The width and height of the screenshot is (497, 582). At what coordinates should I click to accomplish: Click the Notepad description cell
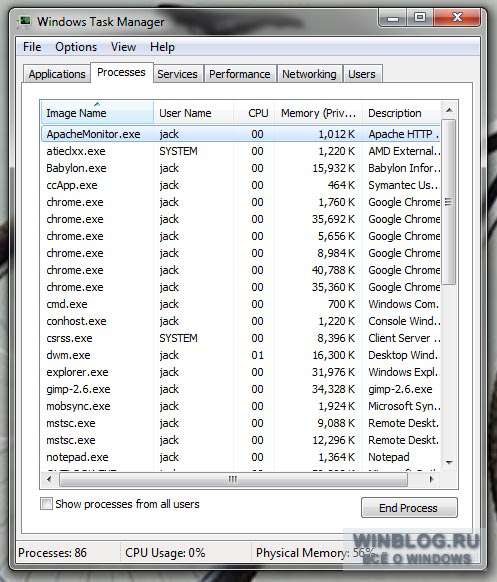click(389, 457)
